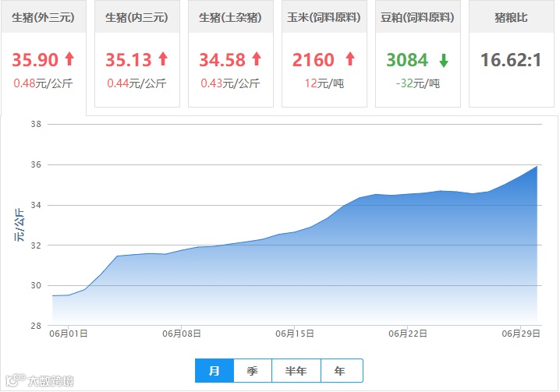Click the red up arrow beside 35.13
Screen dimensions: 560x392
point(163,59)
